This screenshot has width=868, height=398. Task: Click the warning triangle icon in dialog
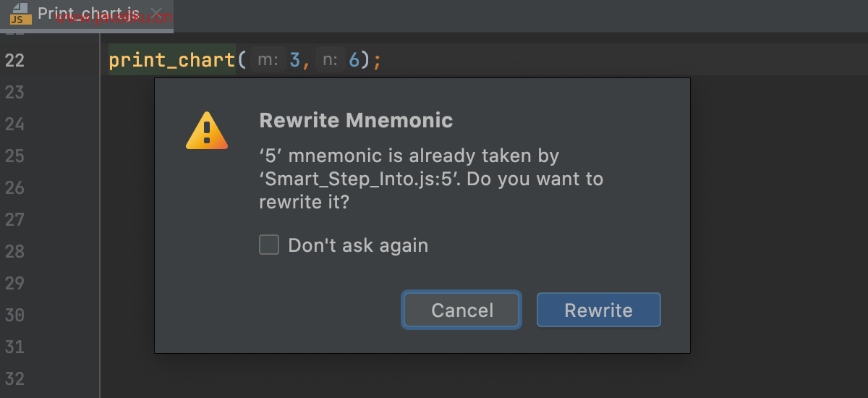[207, 131]
